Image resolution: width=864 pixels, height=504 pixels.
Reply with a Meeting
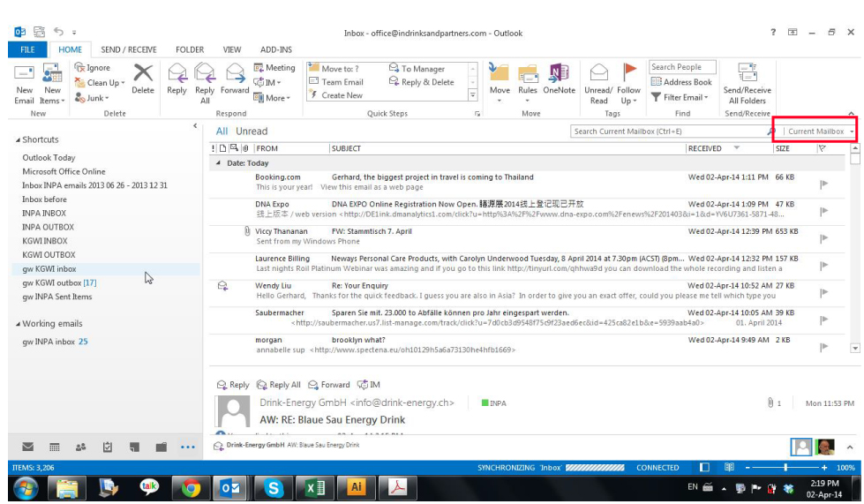pyautogui.click(x=274, y=67)
